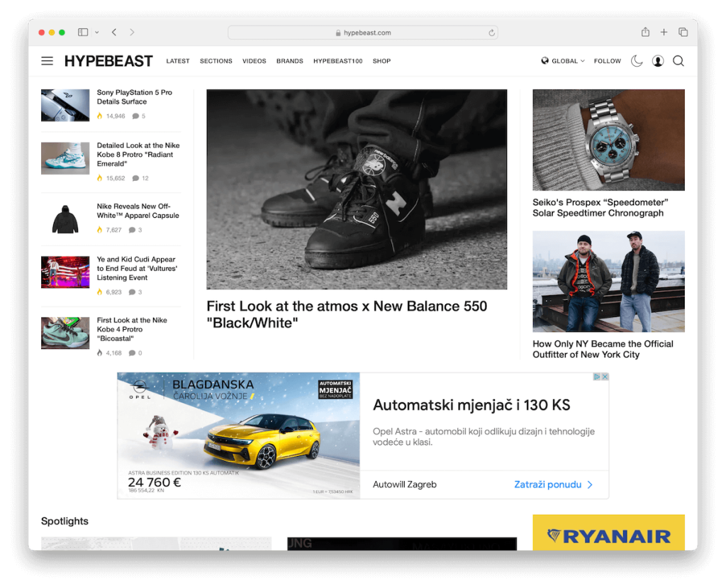Viewport: 726px width, 588px height.
Task: Click the comment icon in the Ye and Kid Cudi row
Action: 132,292
